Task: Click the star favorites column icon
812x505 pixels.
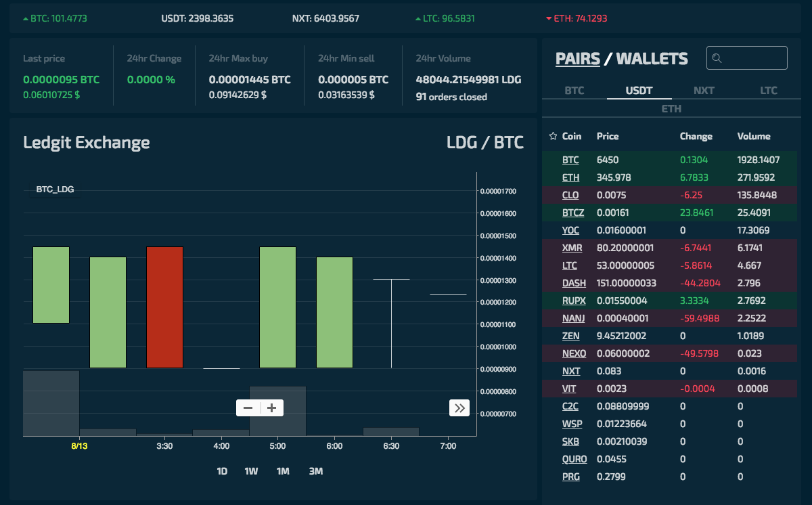Action: [553, 136]
